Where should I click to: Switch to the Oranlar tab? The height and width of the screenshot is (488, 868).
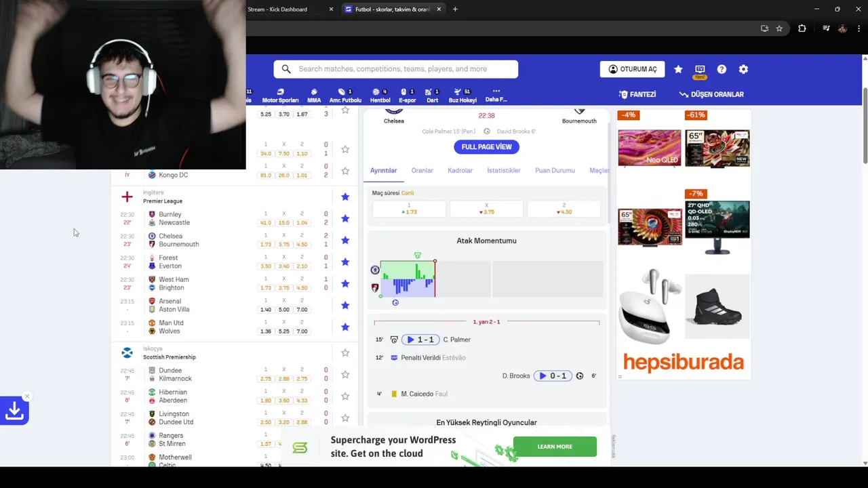pyautogui.click(x=422, y=171)
